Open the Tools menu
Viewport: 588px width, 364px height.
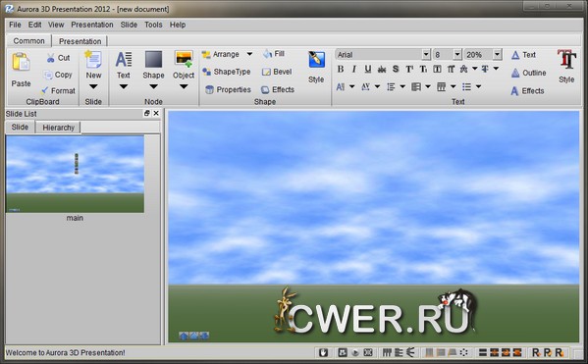pos(153,25)
